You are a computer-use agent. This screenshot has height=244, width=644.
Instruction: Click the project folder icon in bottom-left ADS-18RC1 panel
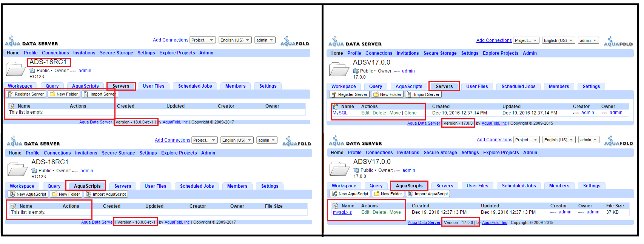pyautogui.click(x=17, y=169)
